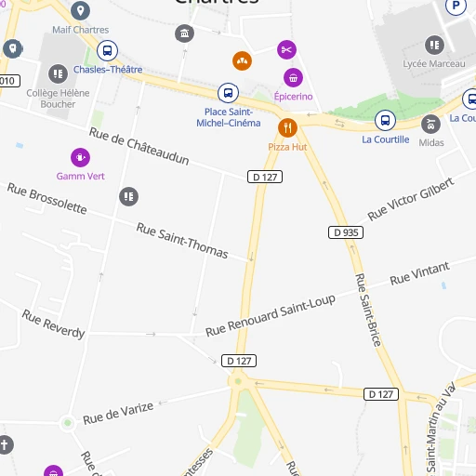This screenshot has height=476, width=476.
Task: Click the roundabout south of Rue Renouard Saint-Loup
Action: (238, 381)
